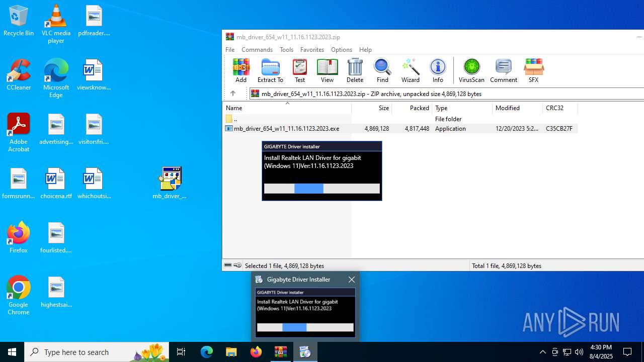This screenshot has width=644, height=362.
Task: Open the volume control in tray
Action: tap(579, 352)
